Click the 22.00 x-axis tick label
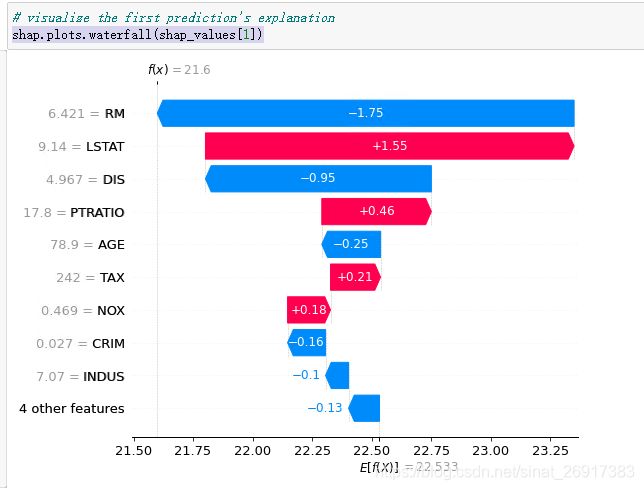 coord(252,451)
